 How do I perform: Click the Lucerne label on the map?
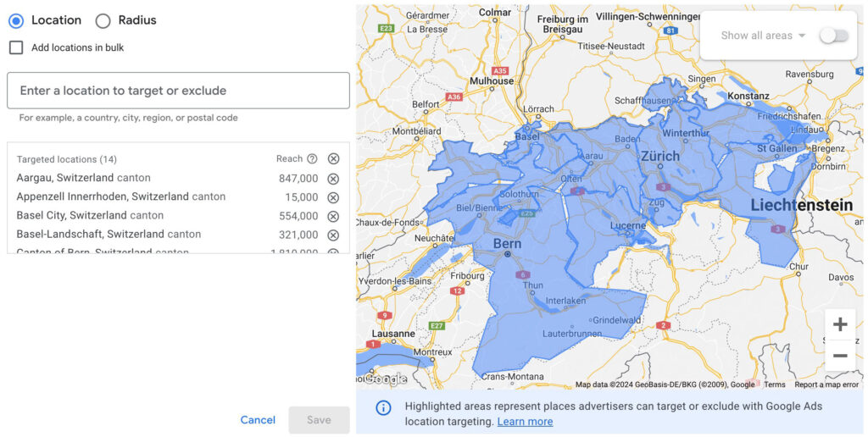coord(628,225)
